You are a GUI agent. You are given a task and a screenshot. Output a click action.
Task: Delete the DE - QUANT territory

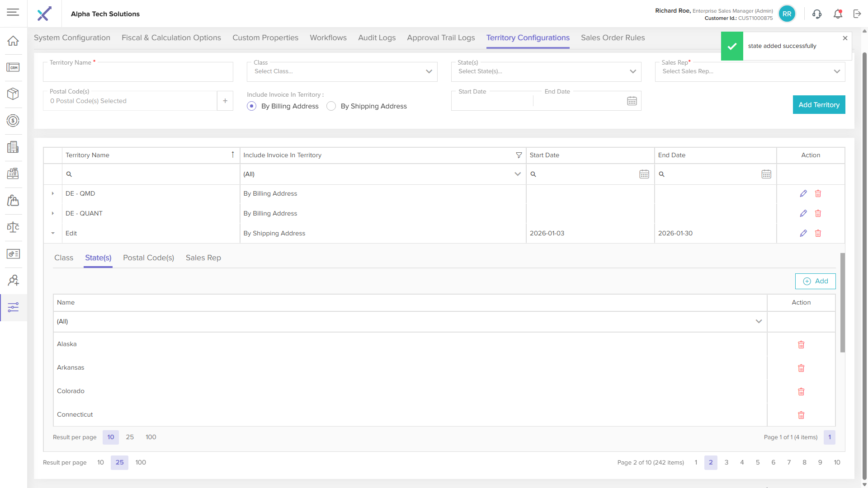tap(818, 213)
